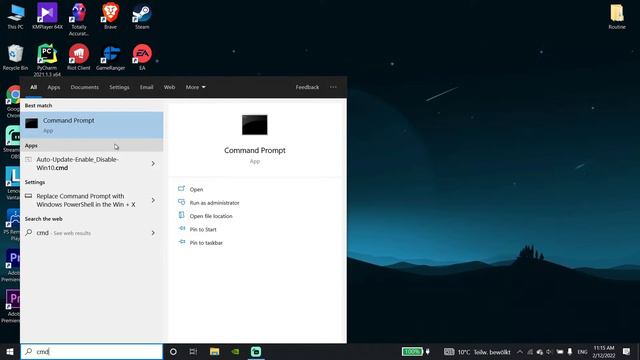Open KMPlayer 64X desktop shortcut

47,16
